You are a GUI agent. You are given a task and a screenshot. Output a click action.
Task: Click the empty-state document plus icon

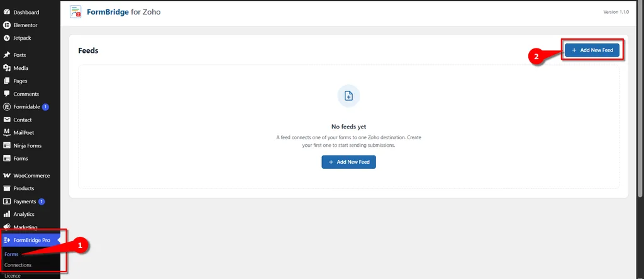click(348, 96)
